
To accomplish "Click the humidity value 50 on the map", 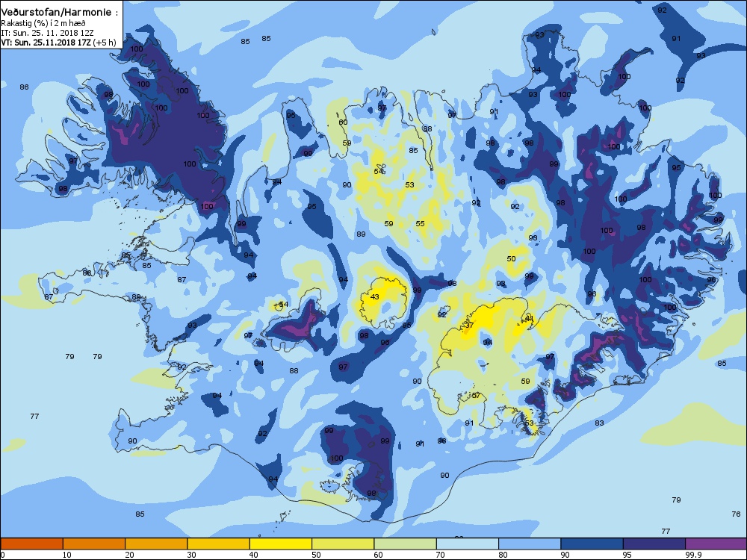I will (x=511, y=258).
